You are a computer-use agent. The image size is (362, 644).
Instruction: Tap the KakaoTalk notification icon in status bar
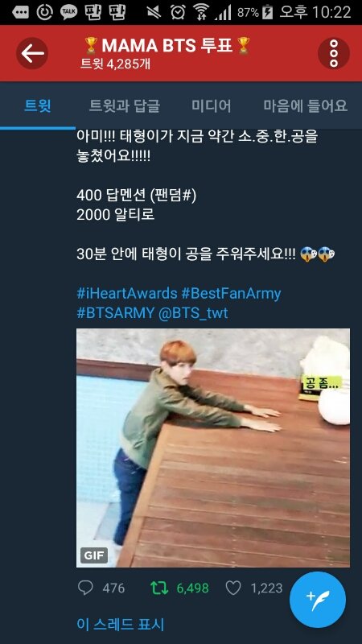point(69,12)
